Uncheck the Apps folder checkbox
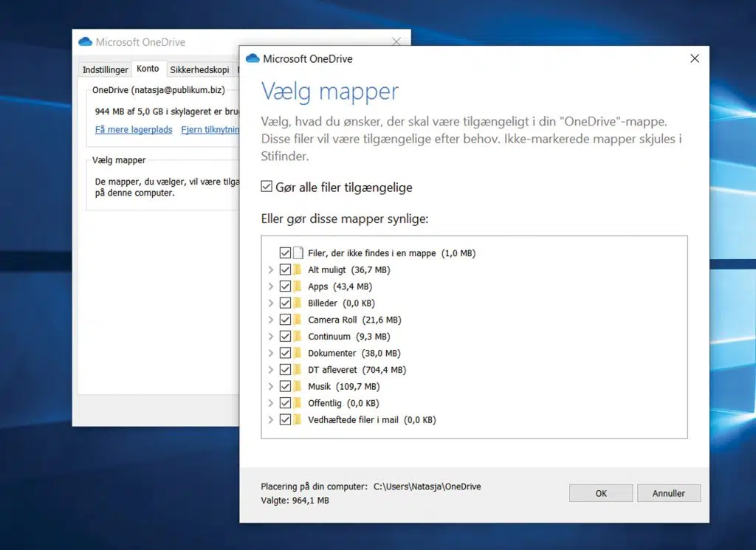Image resolution: width=756 pixels, height=550 pixels. (x=285, y=286)
